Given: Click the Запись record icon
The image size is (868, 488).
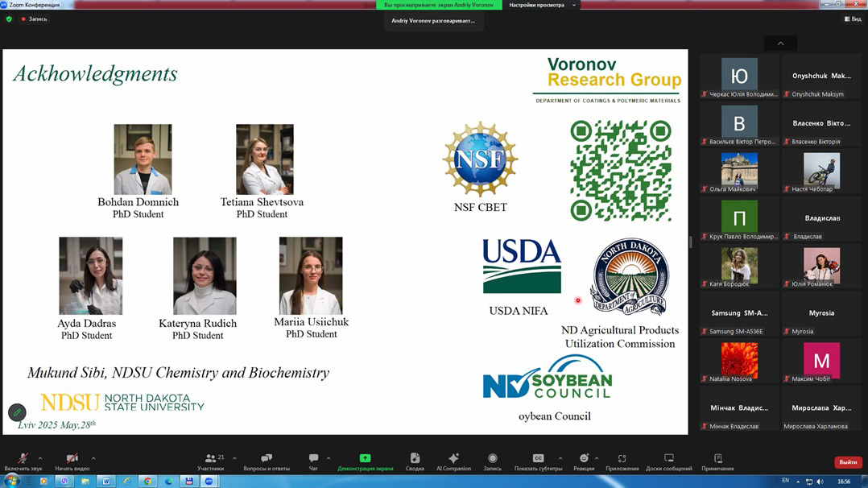Looking at the screenshot, I should click(492, 460).
